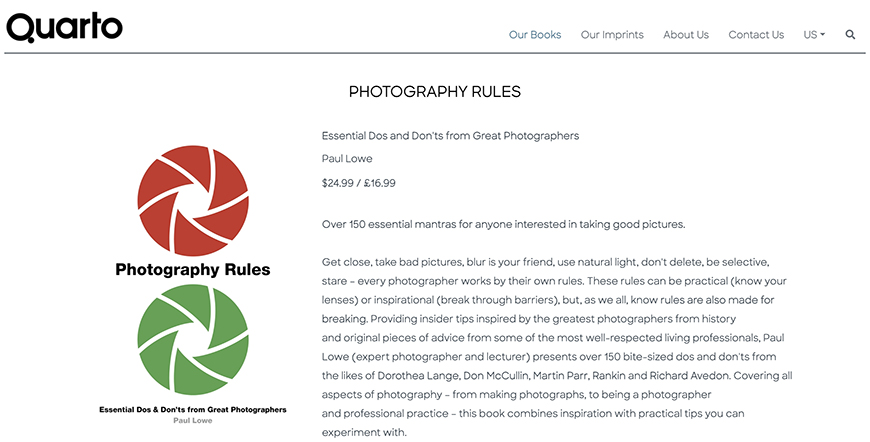Click the red aperture graphic on cover
The image size is (870, 442).
pos(193,201)
